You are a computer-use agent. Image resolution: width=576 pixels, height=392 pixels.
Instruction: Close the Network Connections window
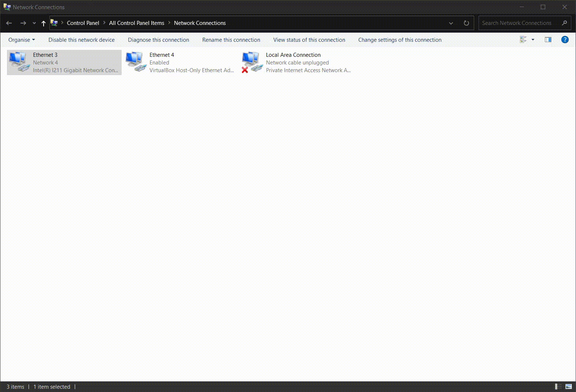click(x=565, y=7)
